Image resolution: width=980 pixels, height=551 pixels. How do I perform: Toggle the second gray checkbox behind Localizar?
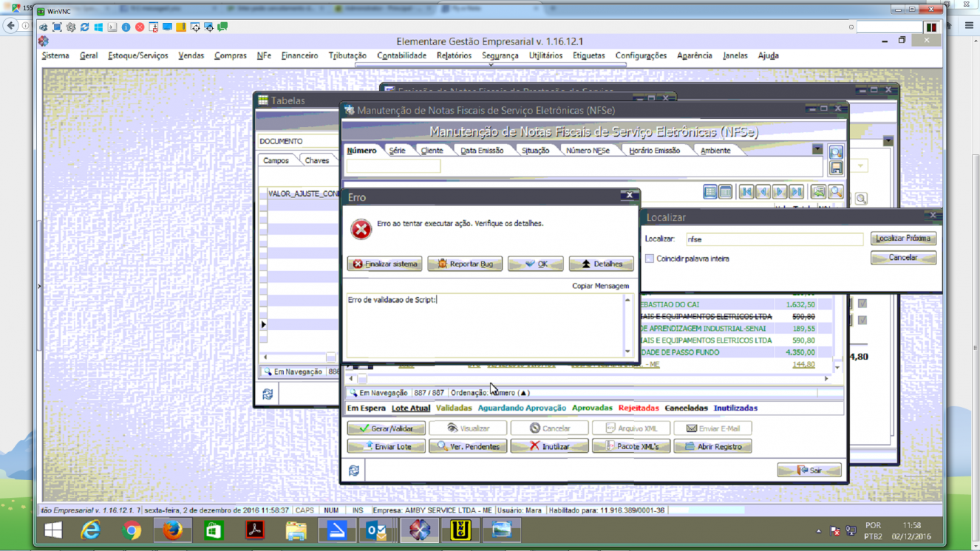862,321
